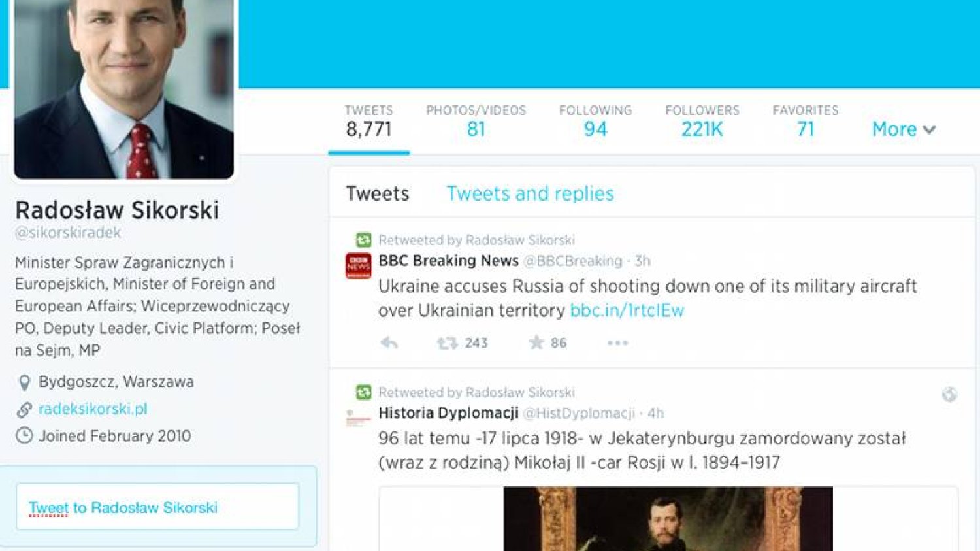Click the @BBCBreaking handle
The image size is (980, 551).
click(x=573, y=261)
